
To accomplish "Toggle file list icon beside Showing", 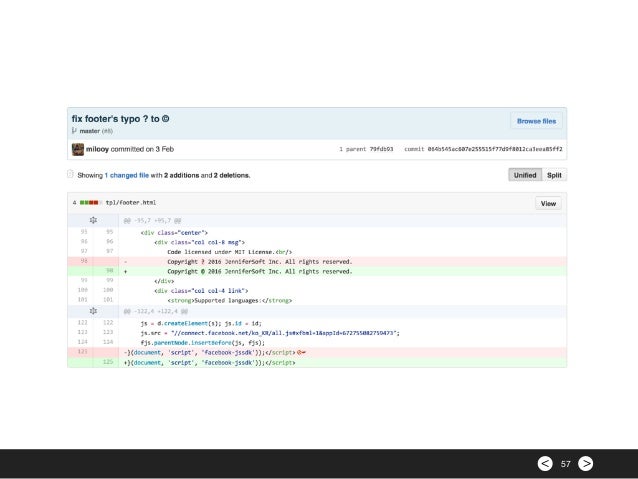I will click(70, 174).
